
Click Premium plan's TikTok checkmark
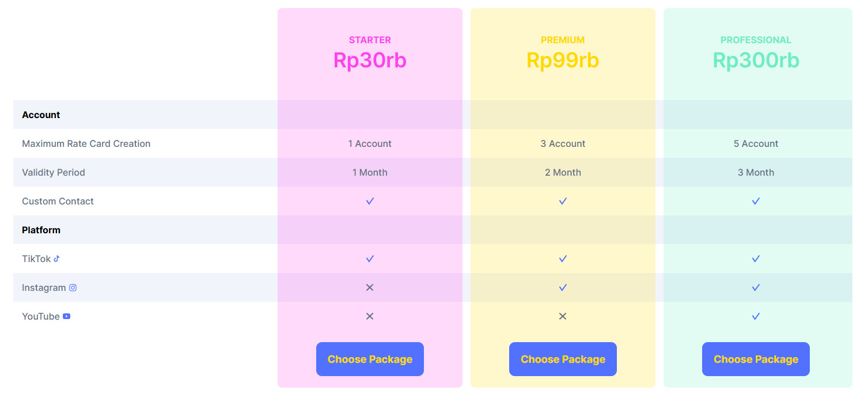[563, 259]
